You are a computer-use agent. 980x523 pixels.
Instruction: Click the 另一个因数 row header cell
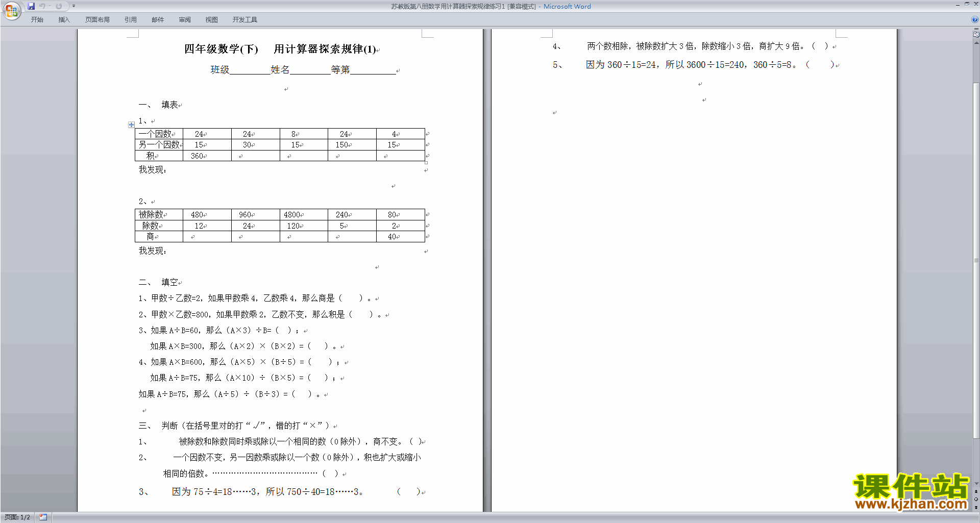(159, 145)
